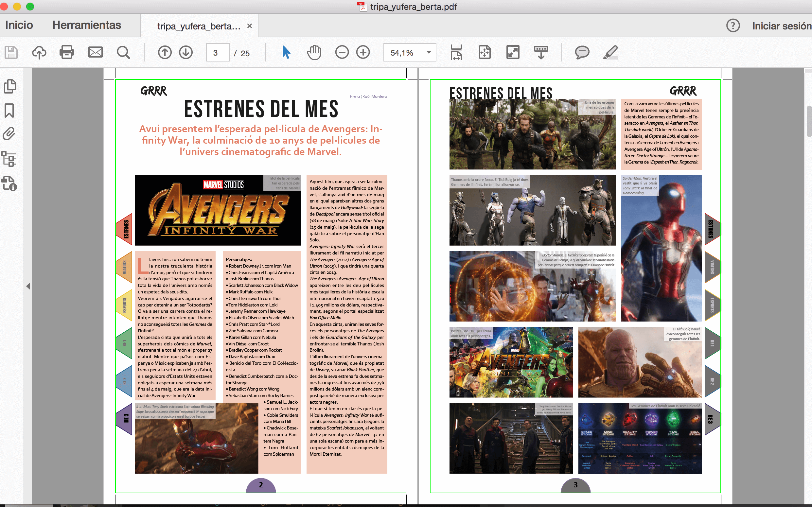Switch to the Inicio tab
Image resolution: width=812 pixels, height=507 pixels.
point(19,25)
